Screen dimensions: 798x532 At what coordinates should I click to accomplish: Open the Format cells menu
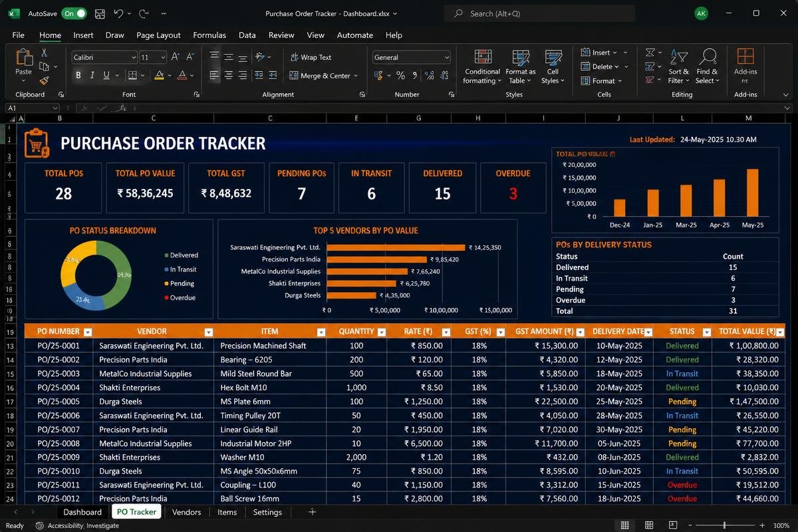[601, 81]
